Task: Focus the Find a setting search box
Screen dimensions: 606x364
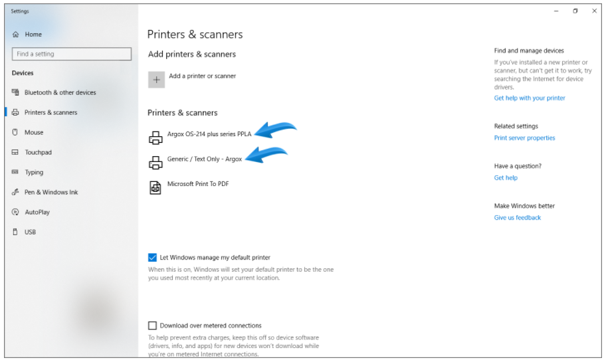Action: [72, 54]
